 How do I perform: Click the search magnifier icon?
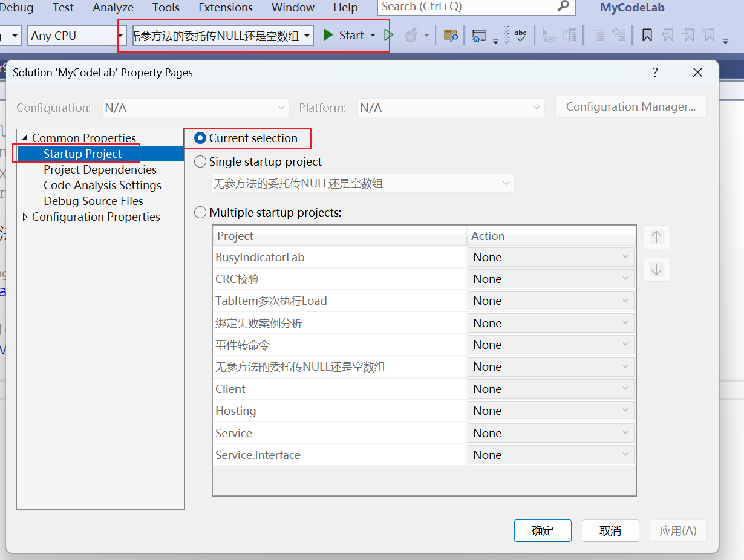(563, 7)
